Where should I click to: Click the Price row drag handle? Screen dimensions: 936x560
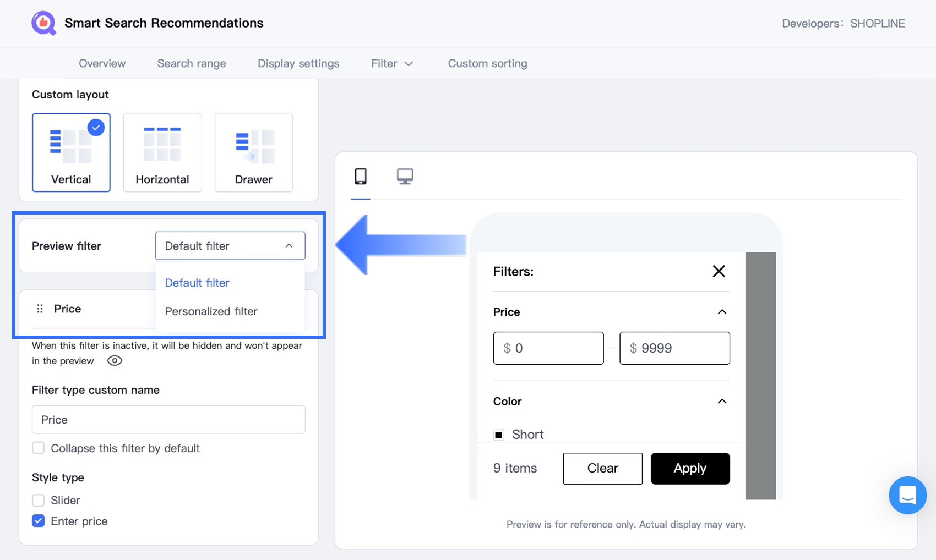[40, 309]
